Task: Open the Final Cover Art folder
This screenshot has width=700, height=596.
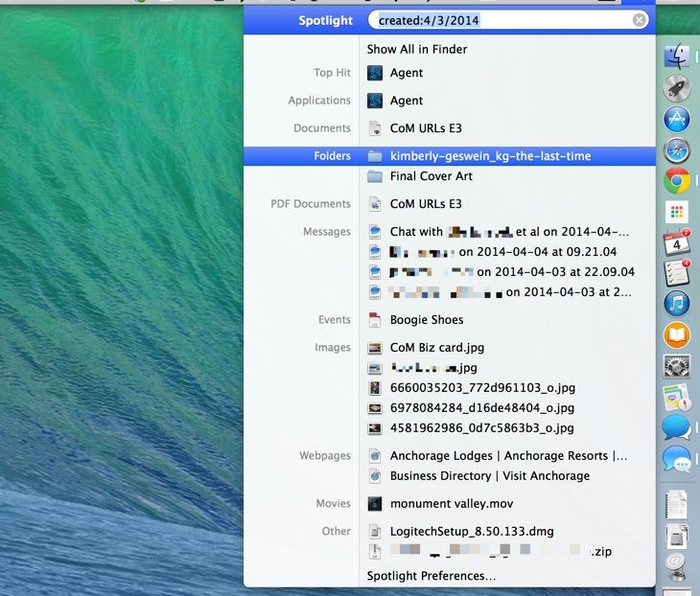Action: tap(431, 176)
